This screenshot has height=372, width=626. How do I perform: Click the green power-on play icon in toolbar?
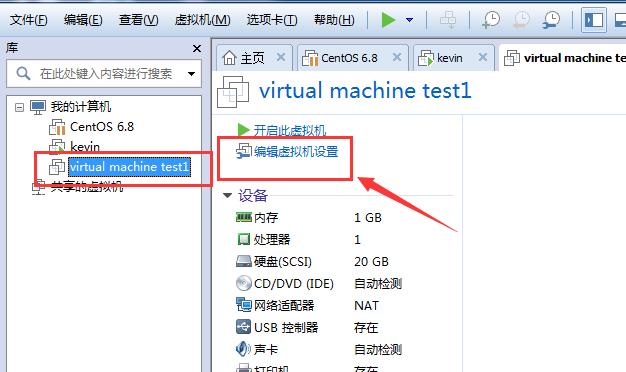tap(388, 20)
